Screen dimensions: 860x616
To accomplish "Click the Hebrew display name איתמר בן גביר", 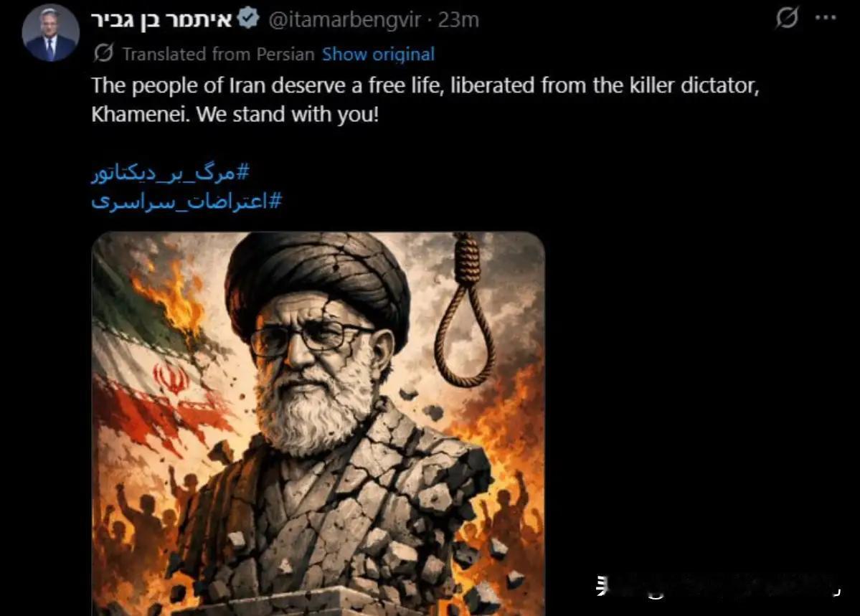I will coord(162,20).
